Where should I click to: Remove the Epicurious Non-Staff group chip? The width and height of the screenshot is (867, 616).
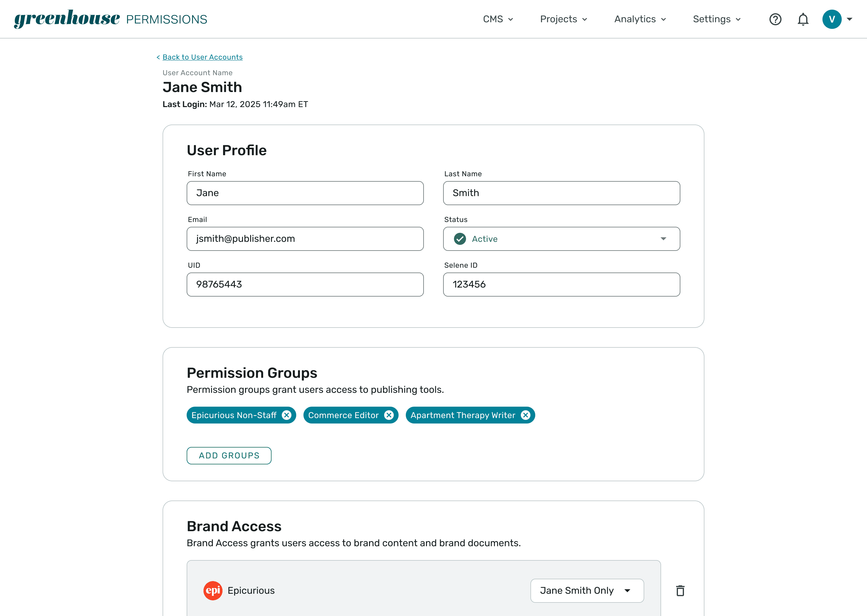(287, 415)
